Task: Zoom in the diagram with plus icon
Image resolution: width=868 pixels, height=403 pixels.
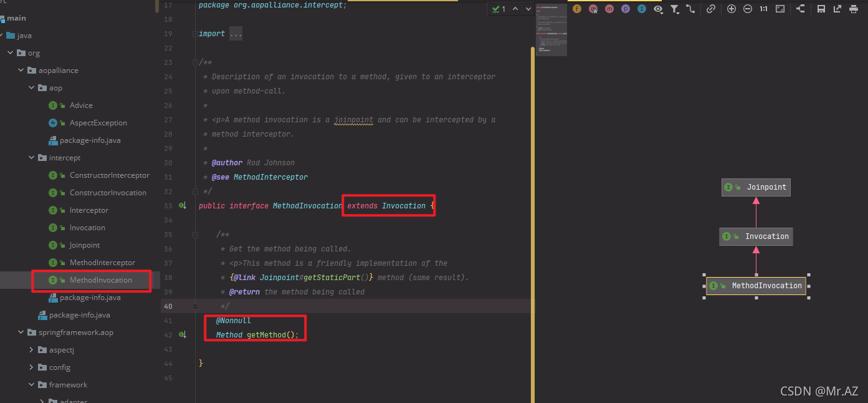Action: click(x=732, y=9)
